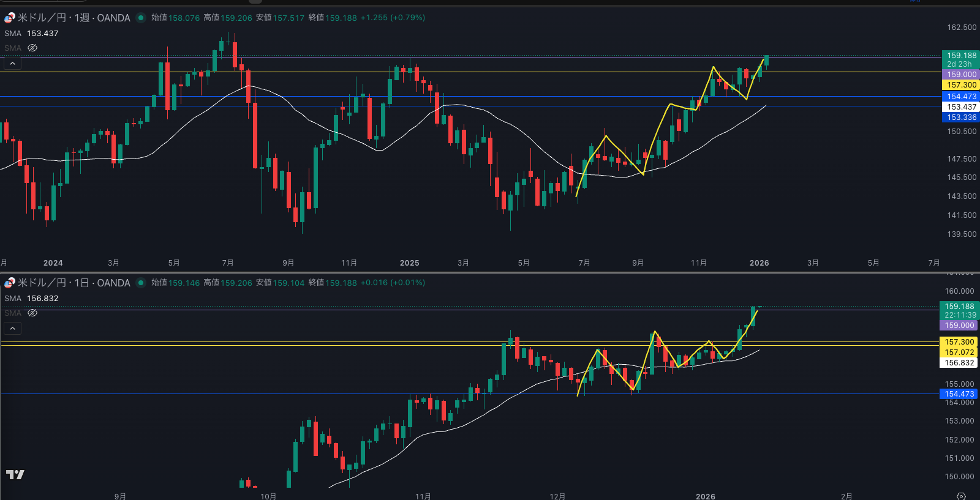Click the 2026 label on the weekly time axis

click(x=759, y=263)
